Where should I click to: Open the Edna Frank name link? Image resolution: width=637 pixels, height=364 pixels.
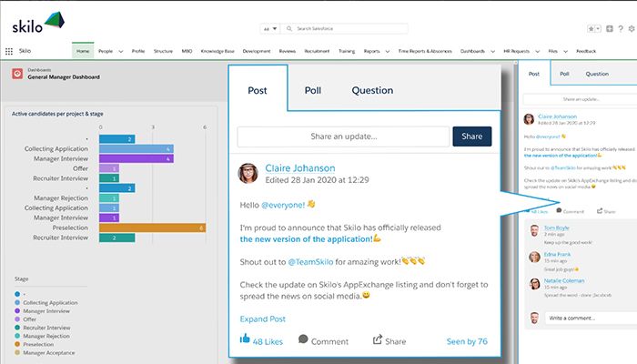click(557, 254)
